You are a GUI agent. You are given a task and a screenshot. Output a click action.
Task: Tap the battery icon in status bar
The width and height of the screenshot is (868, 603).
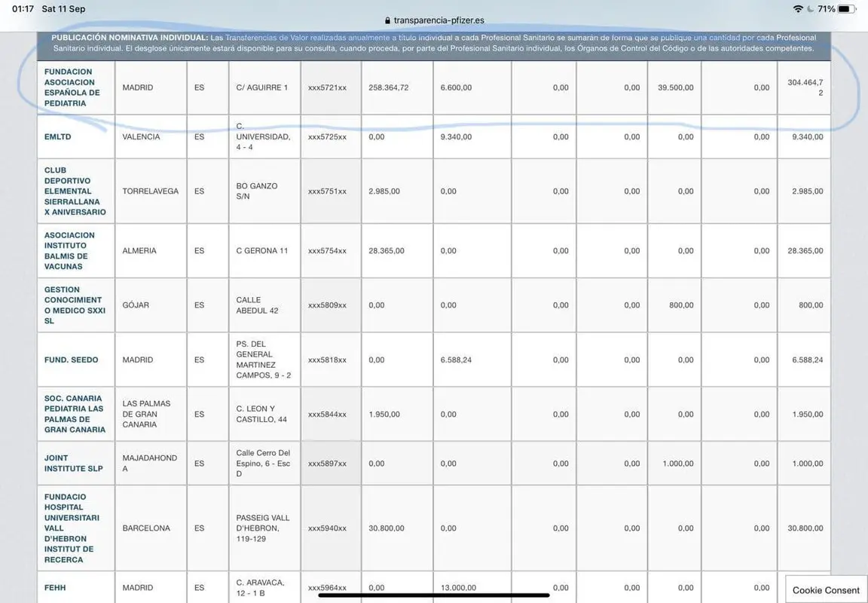click(x=847, y=9)
